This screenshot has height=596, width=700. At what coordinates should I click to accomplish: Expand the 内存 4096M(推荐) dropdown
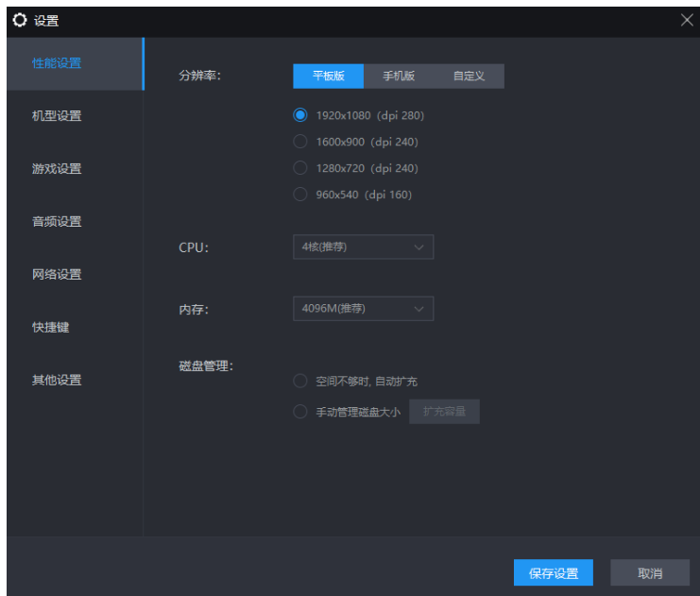coord(363,309)
